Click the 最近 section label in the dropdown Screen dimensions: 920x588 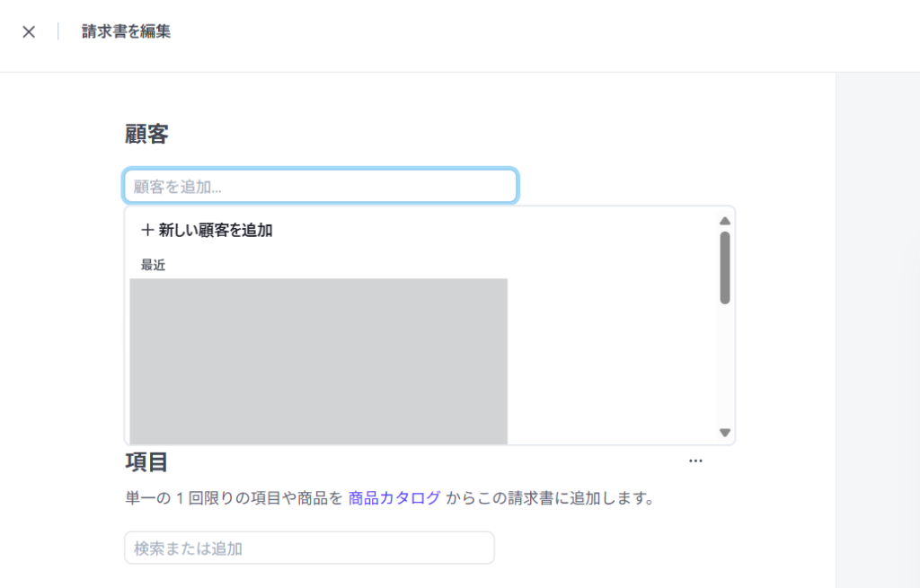tap(153, 265)
